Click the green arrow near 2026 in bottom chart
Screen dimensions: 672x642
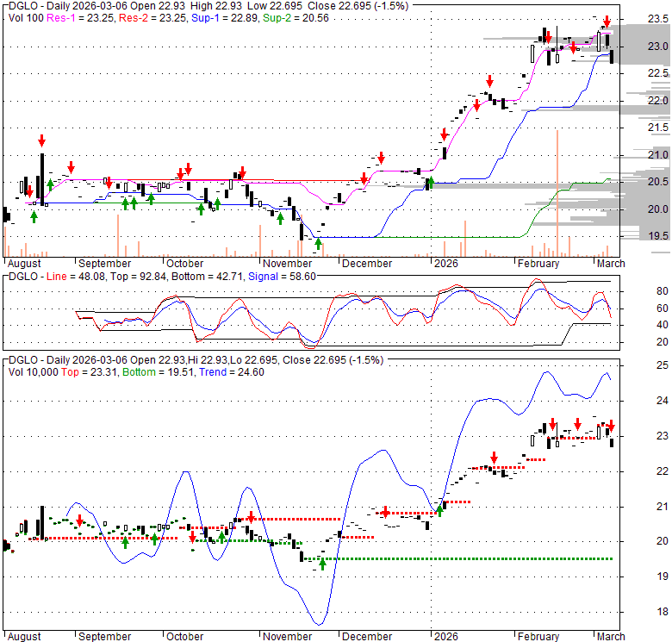tap(439, 510)
